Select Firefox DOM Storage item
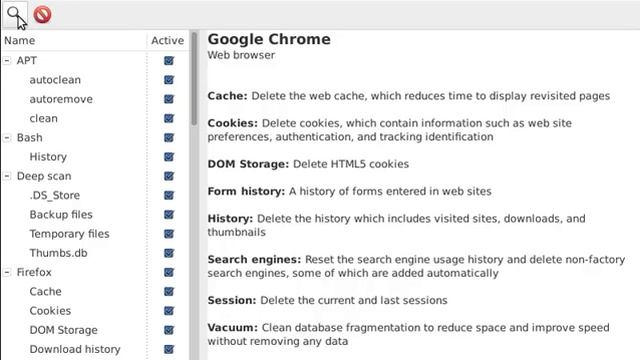 click(63, 330)
